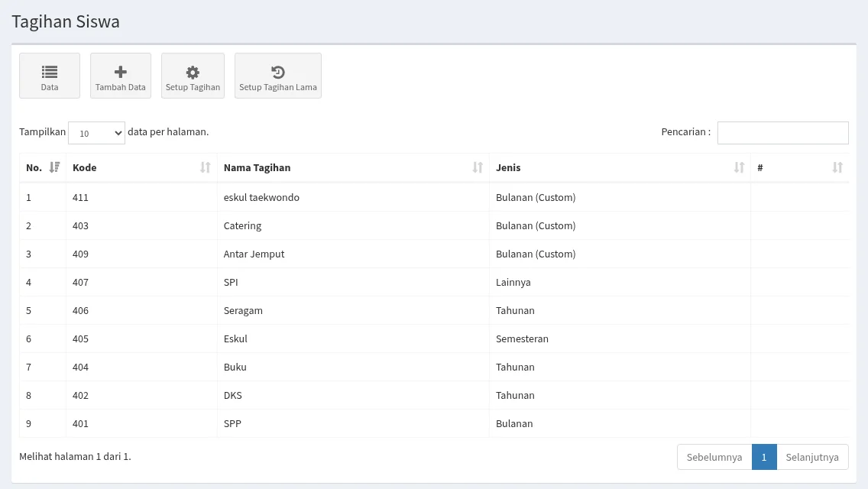Sort by the Kode column icon

coord(205,167)
